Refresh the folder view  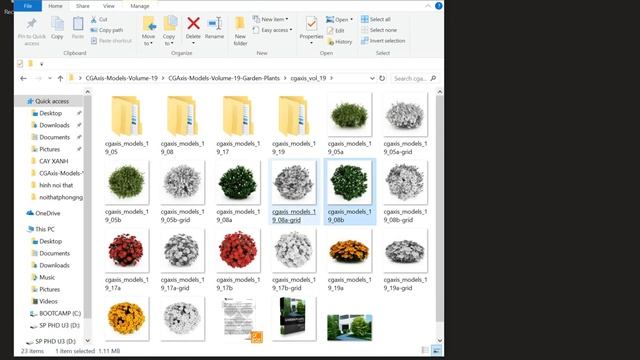coord(382,78)
